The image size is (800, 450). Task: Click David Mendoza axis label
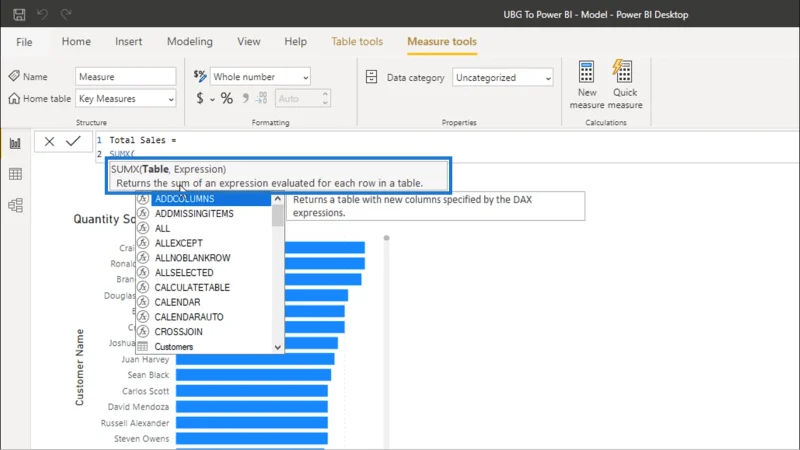(138, 407)
